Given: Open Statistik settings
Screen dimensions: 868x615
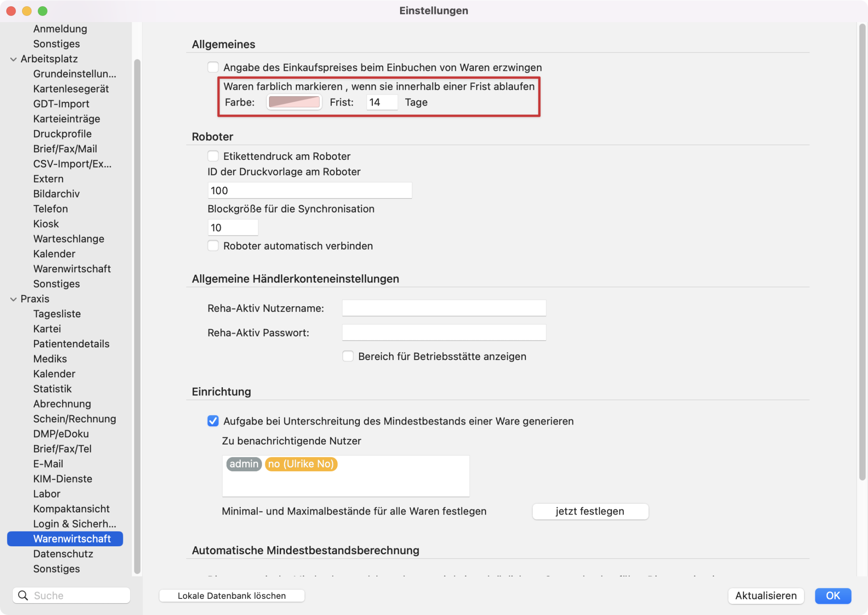Looking at the screenshot, I should [x=52, y=389].
